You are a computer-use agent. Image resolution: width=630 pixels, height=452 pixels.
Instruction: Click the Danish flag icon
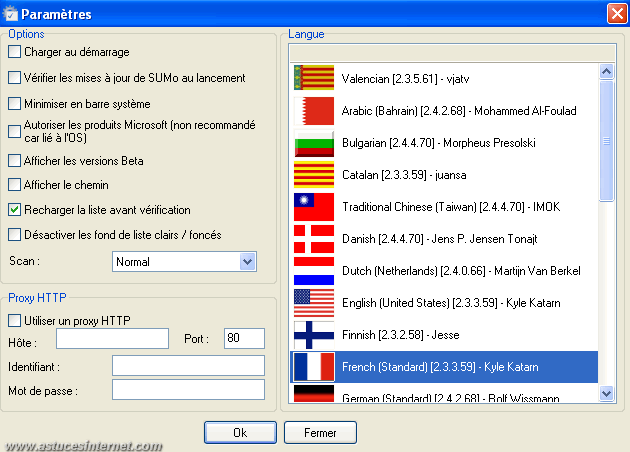pos(314,239)
